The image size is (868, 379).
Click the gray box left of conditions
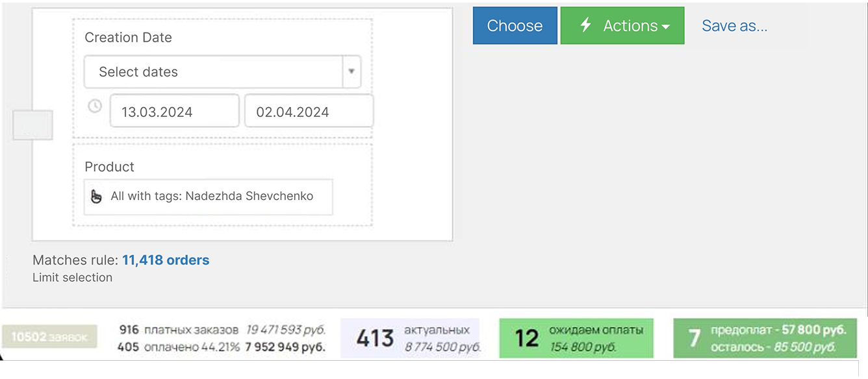32,125
